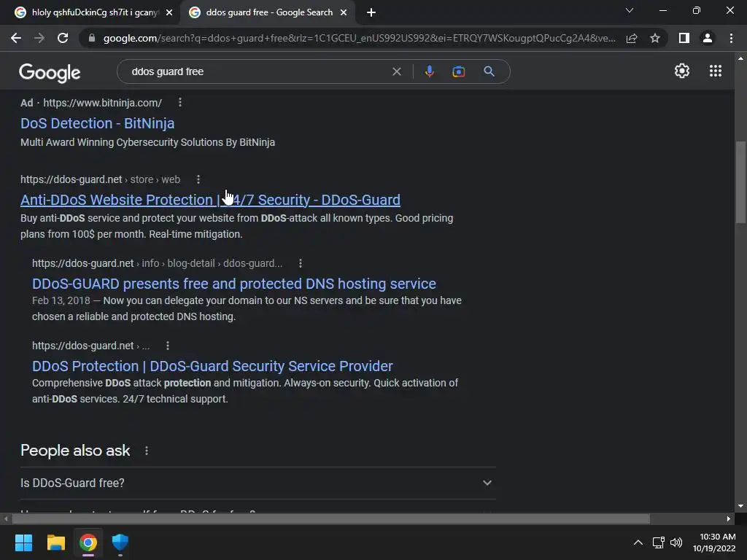Open 'Anti-DDoS Website Protection' result

(210, 200)
